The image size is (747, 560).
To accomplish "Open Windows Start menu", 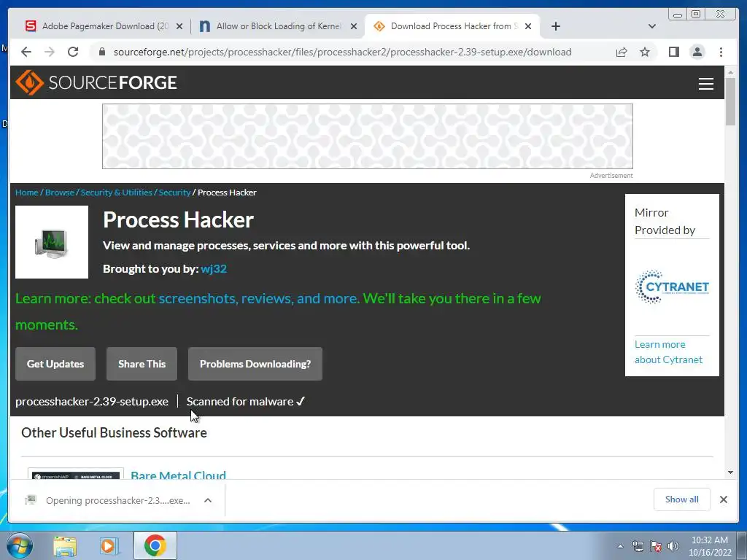I will click(x=19, y=545).
